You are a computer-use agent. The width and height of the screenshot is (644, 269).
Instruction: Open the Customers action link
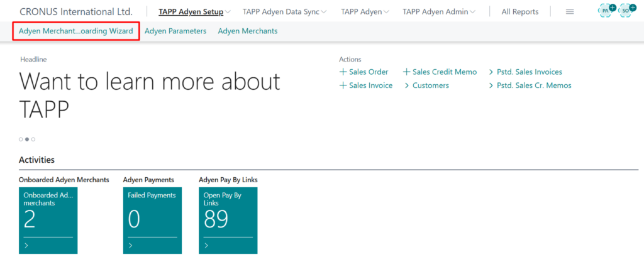(430, 85)
